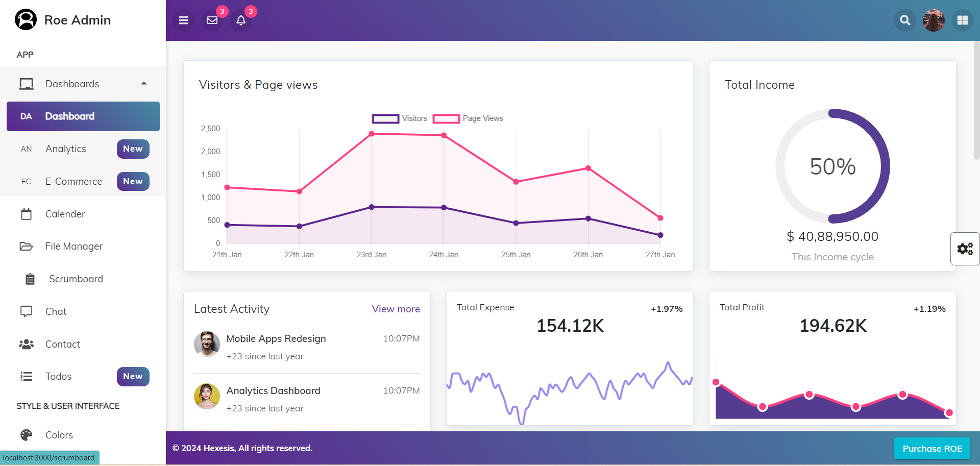
Task: Toggle the hamburger sidebar menu
Action: click(x=183, y=20)
